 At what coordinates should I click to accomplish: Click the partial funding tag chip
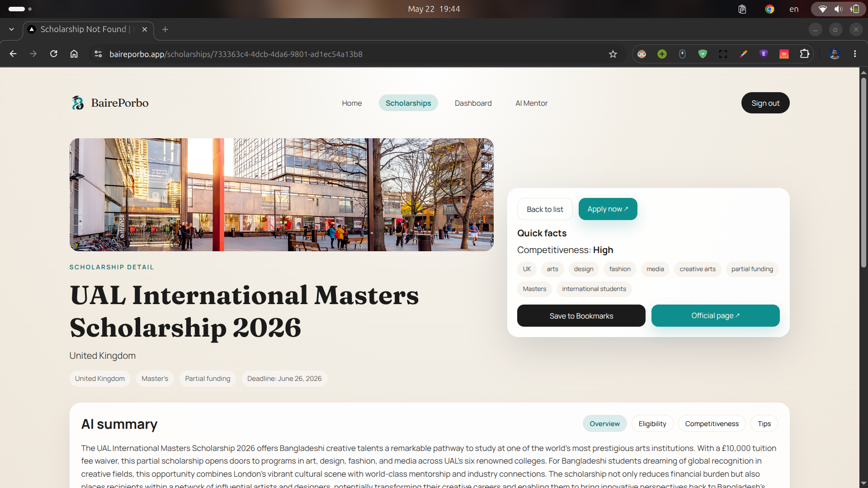[752, 269]
